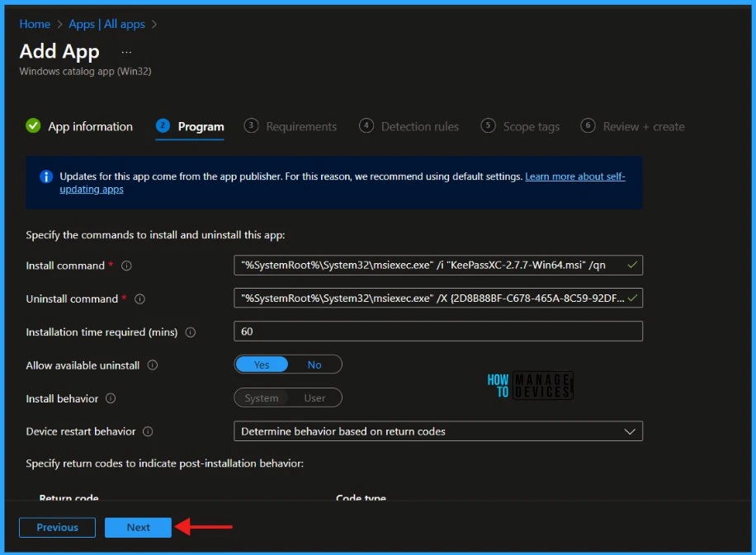Image resolution: width=756 pixels, height=555 pixels.
Task: Click the Install command input field
Action: (x=438, y=265)
